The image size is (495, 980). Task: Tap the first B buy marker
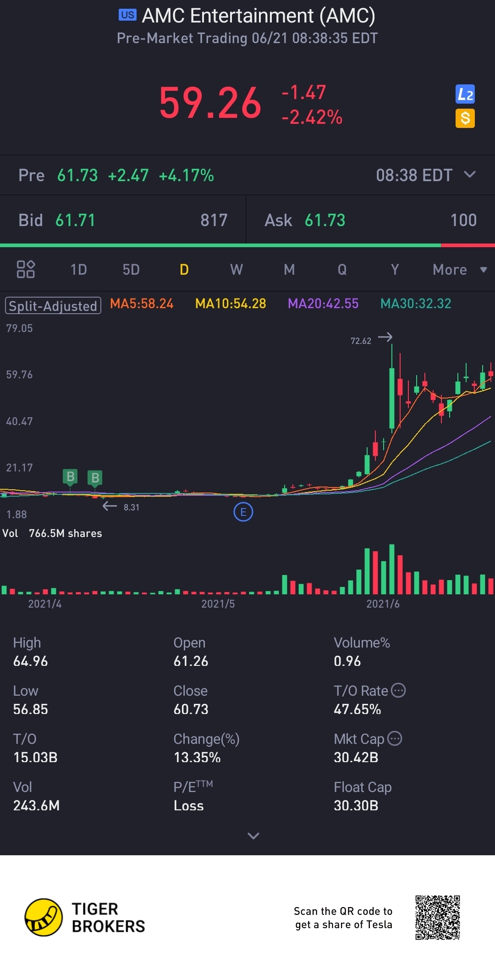(x=70, y=477)
